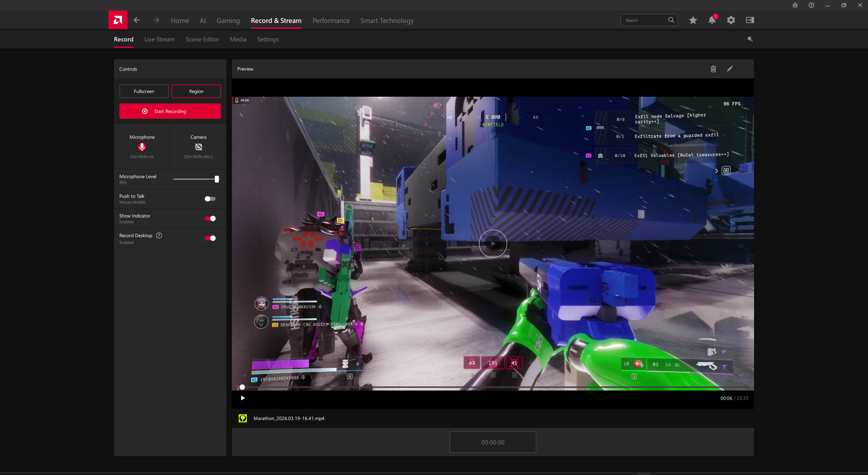This screenshot has width=868, height=475.
Task: Open the sidebar panel icon
Action: click(x=750, y=20)
